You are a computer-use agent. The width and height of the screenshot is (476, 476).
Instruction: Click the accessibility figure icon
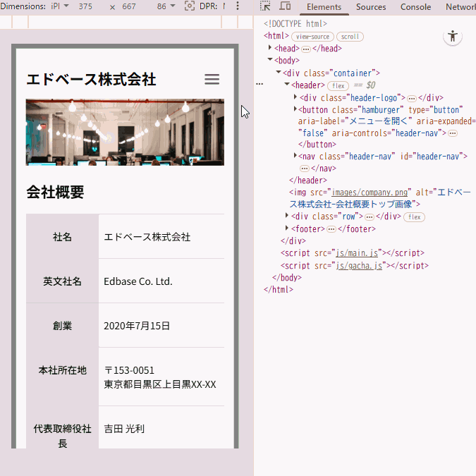(x=452, y=37)
